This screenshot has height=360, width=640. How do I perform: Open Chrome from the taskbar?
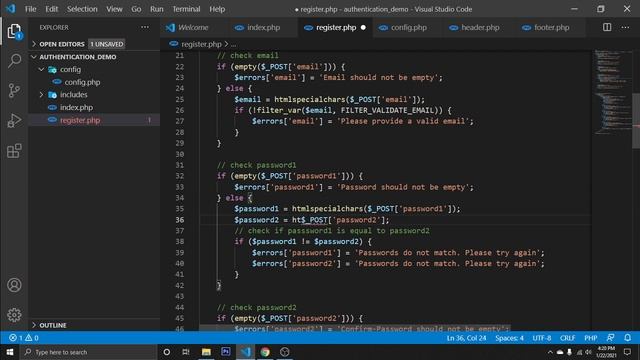(265, 352)
